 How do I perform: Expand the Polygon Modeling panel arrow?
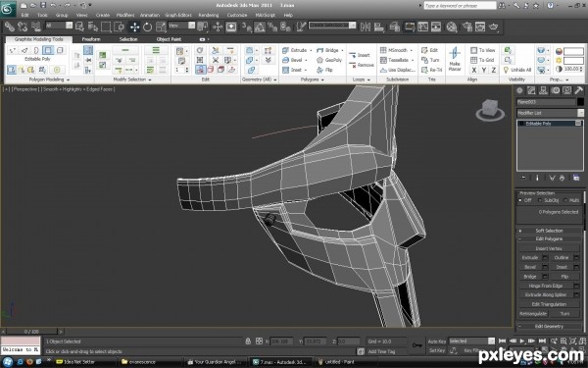point(68,79)
